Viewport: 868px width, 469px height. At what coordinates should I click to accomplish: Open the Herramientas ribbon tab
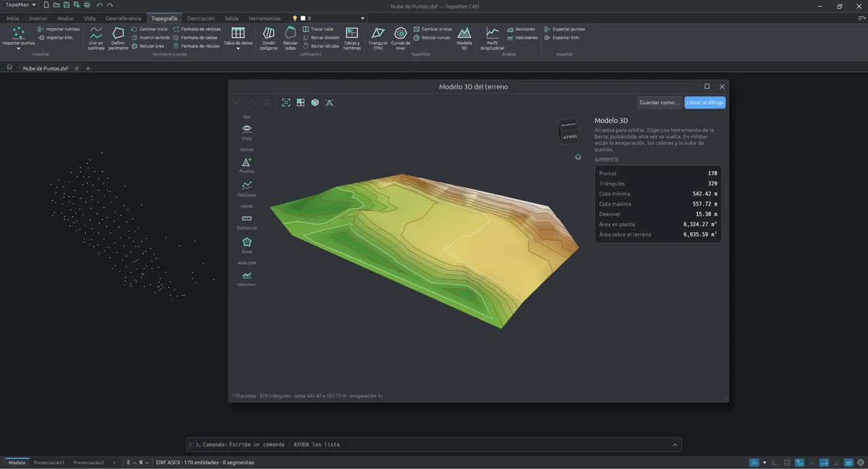click(x=264, y=18)
